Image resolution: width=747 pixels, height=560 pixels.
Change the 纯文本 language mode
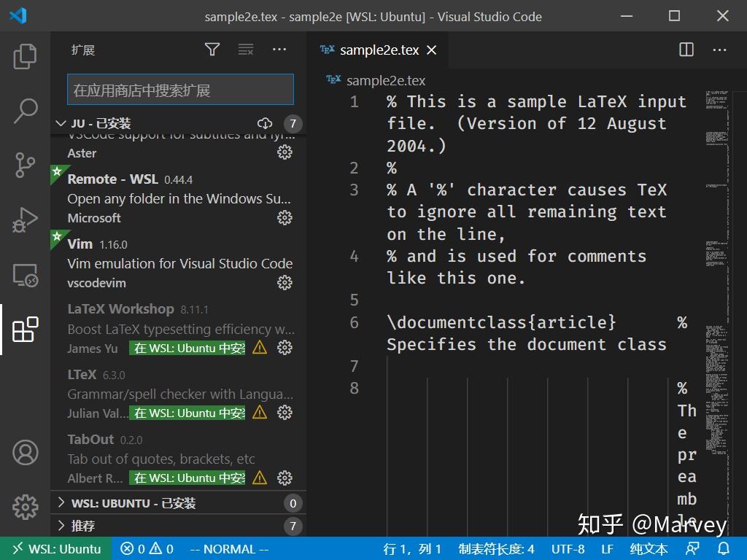[649, 548]
